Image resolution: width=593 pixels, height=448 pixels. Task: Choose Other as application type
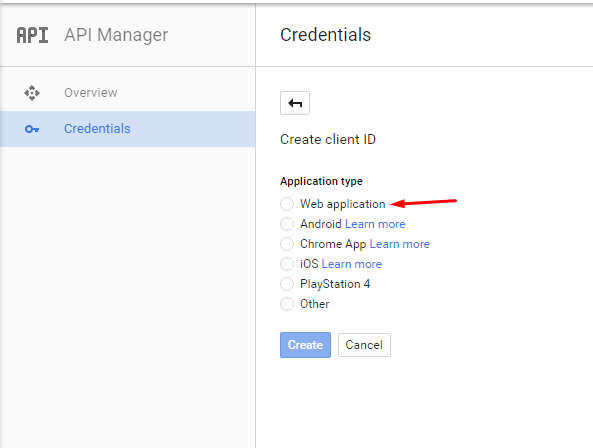click(x=287, y=304)
